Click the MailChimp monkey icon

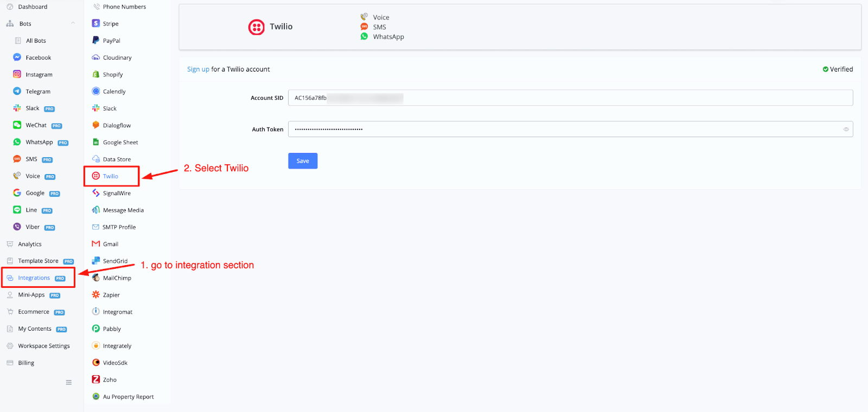[96, 278]
